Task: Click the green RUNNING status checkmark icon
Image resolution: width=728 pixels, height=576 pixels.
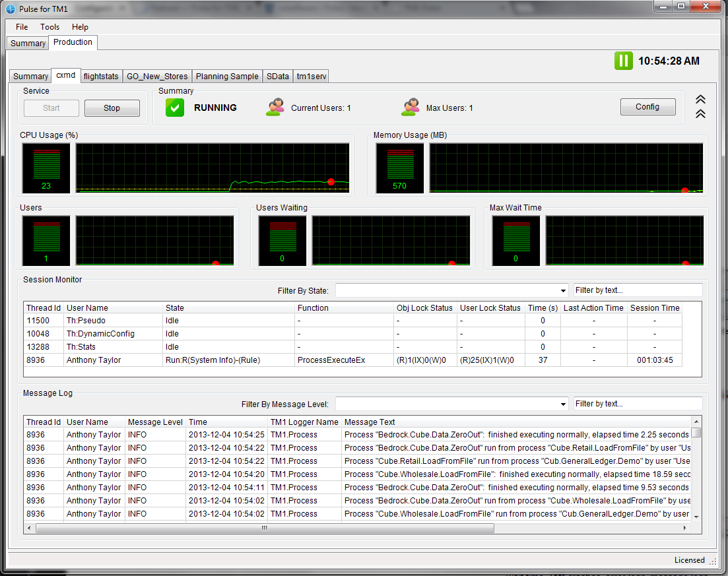Action: tap(174, 108)
